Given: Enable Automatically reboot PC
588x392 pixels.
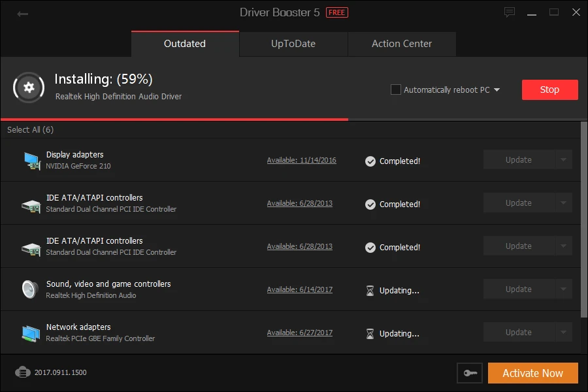Looking at the screenshot, I should tap(395, 90).
